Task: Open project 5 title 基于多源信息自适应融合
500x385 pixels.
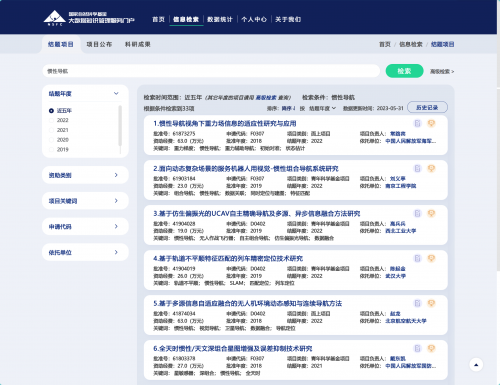Action: point(248,303)
